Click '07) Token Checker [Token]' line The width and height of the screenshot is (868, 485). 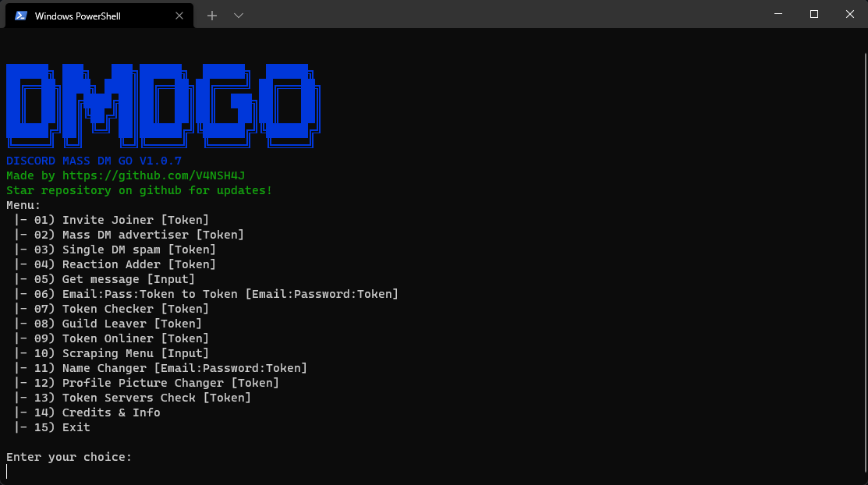(112, 309)
